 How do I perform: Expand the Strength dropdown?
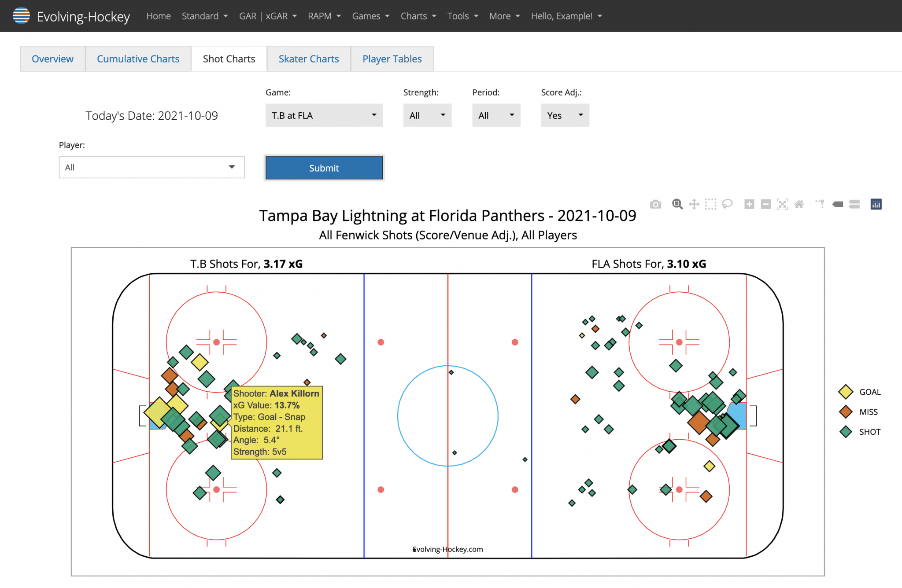click(x=427, y=115)
